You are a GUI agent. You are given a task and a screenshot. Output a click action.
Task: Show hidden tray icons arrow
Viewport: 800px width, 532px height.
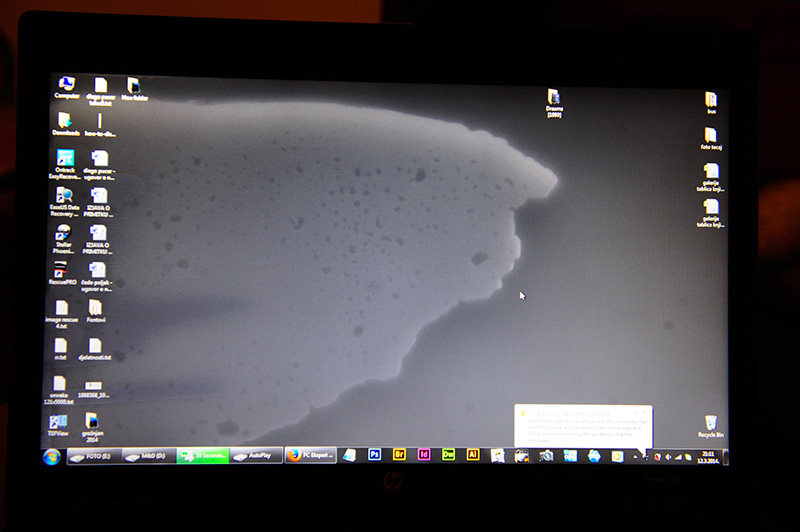coord(635,457)
